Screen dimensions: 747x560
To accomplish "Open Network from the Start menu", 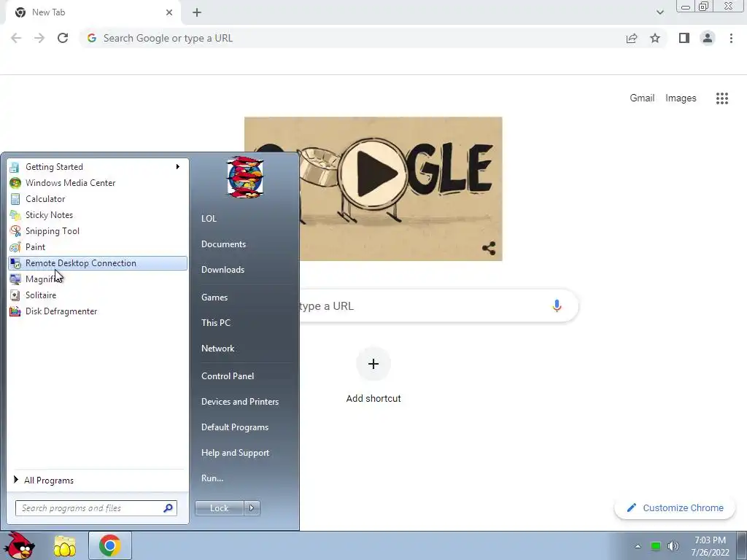I will [x=217, y=349].
